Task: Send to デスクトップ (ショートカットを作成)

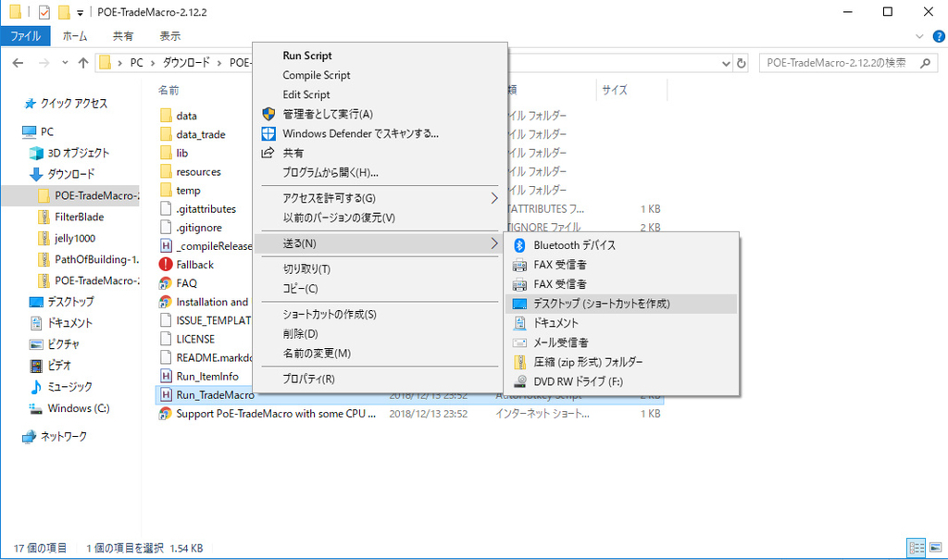Action: (621, 304)
